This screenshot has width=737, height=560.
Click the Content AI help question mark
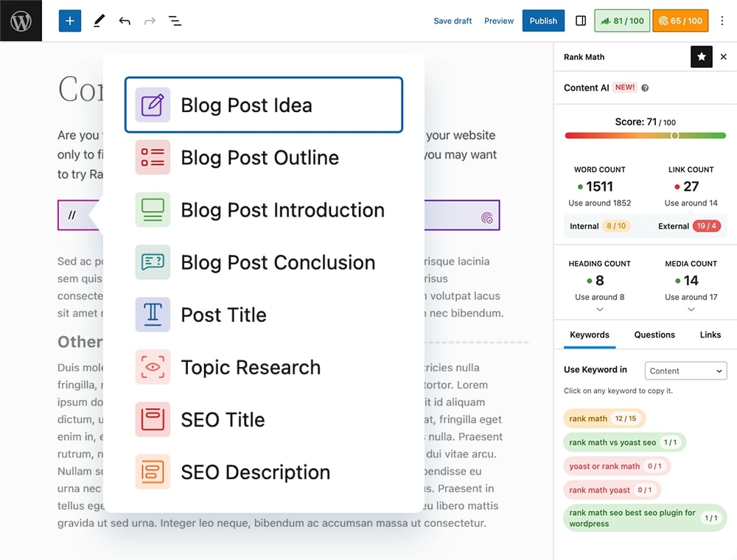(646, 87)
